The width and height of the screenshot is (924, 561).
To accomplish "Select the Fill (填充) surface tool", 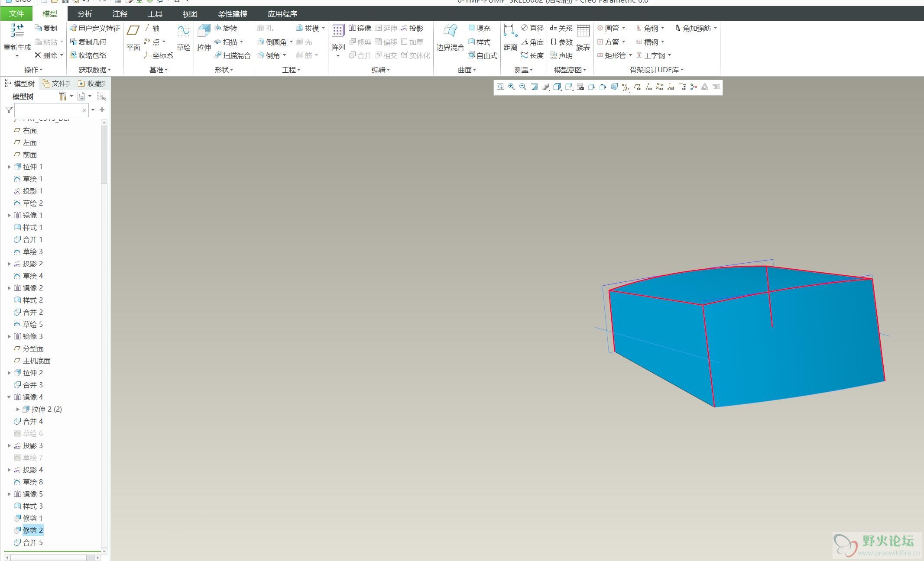I will pyautogui.click(x=479, y=28).
